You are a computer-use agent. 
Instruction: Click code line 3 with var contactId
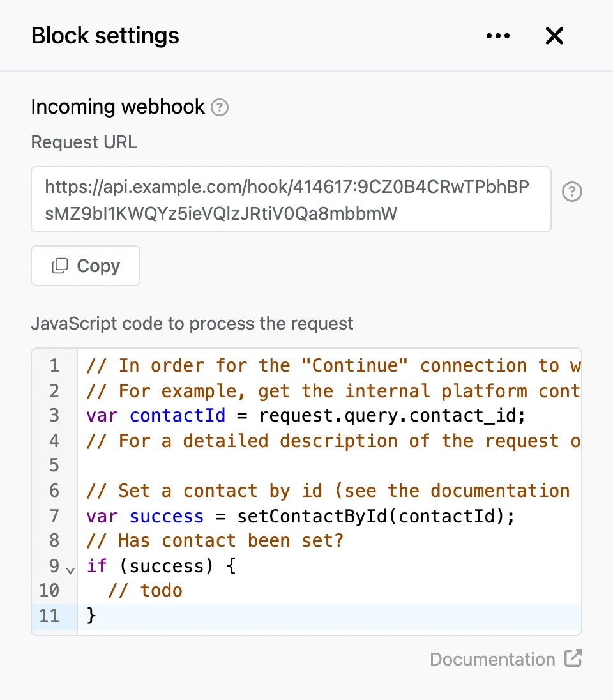[306, 416]
